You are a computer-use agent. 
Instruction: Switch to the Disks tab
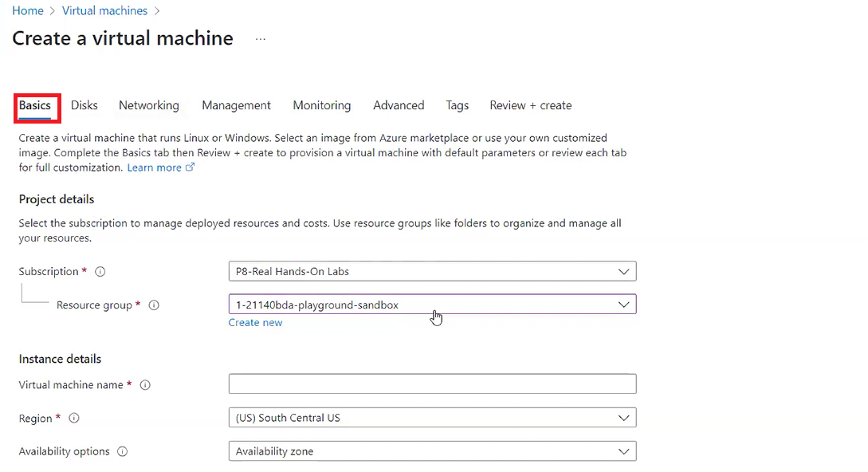(x=84, y=105)
